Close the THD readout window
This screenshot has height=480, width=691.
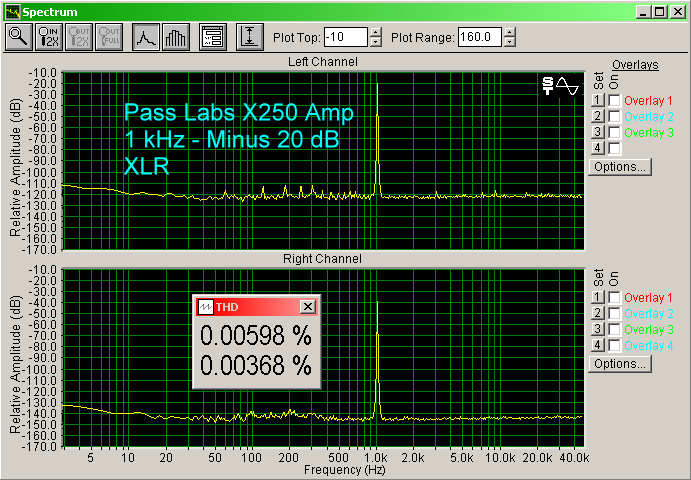(x=307, y=307)
